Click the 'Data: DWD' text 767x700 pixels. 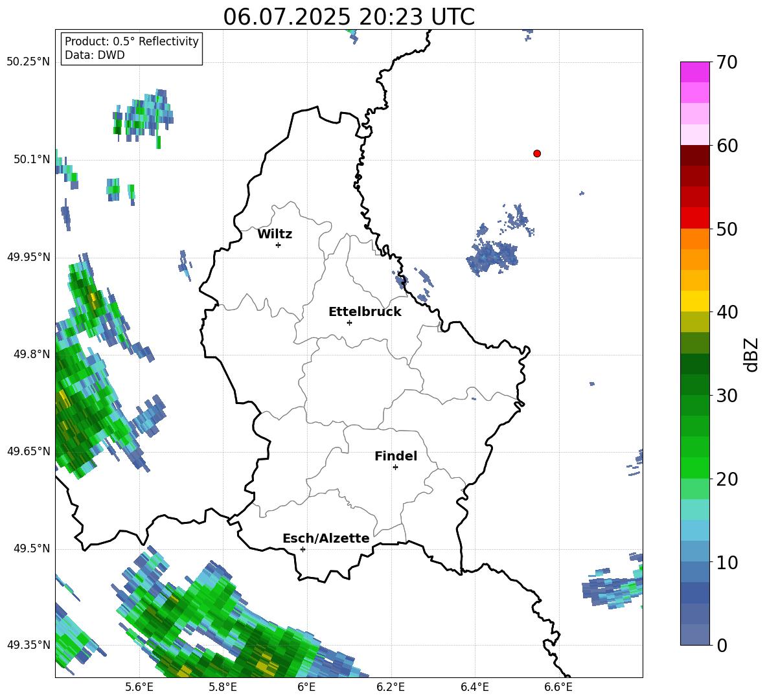(95, 55)
